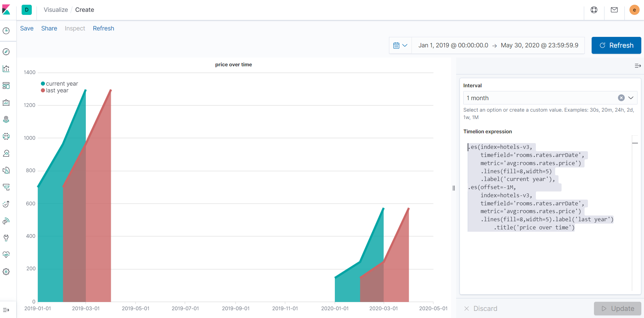Click the blue Refresh button
The height and width of the screenshot is (318, 644).
pyautogui.click(x=616, y=45)
